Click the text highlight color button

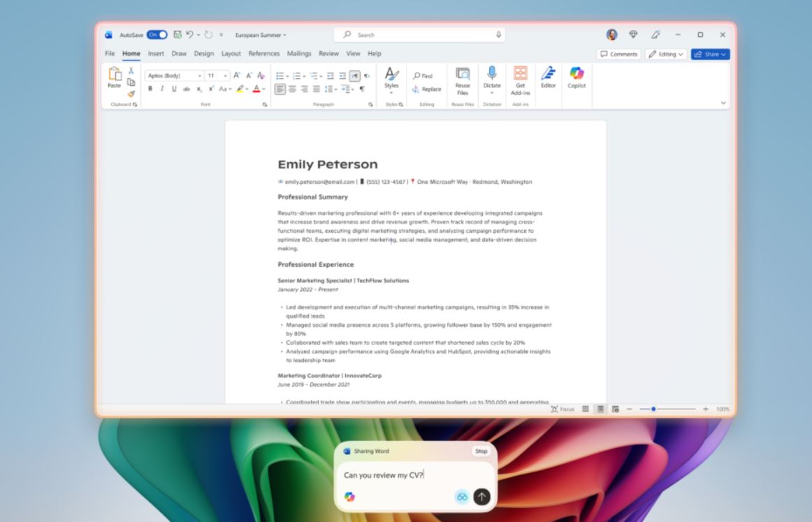coord(240,89)
